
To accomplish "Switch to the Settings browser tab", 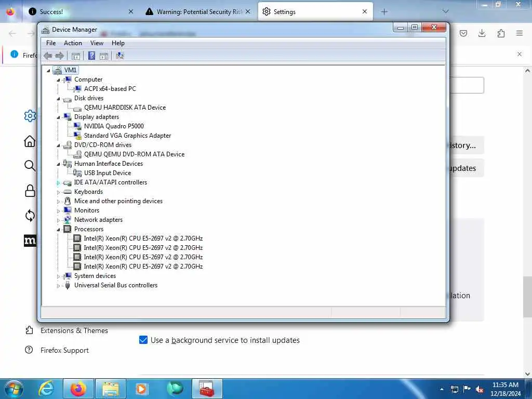I will [x=315, y=11].
